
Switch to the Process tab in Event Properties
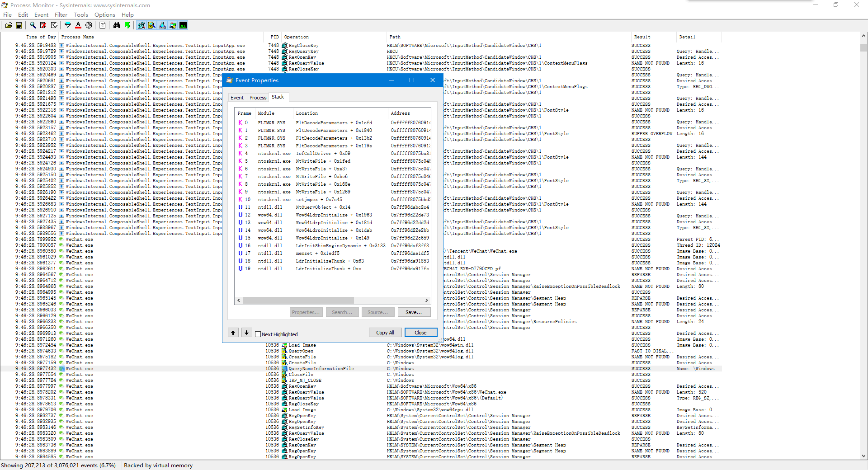click(258, 98)
